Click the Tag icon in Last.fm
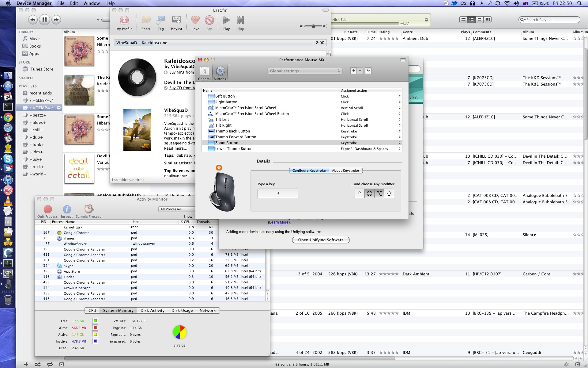588x368 pixels. [x=160, y=23]
